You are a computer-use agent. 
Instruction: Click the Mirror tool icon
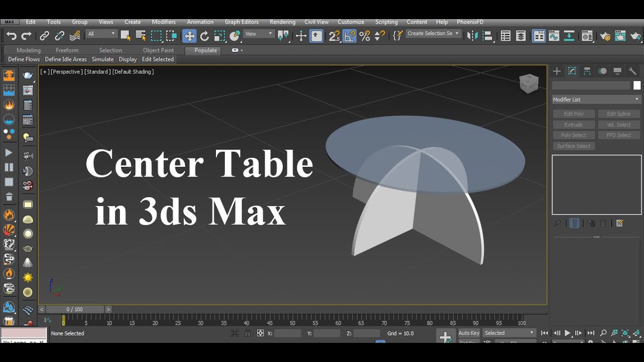point(472,36)
